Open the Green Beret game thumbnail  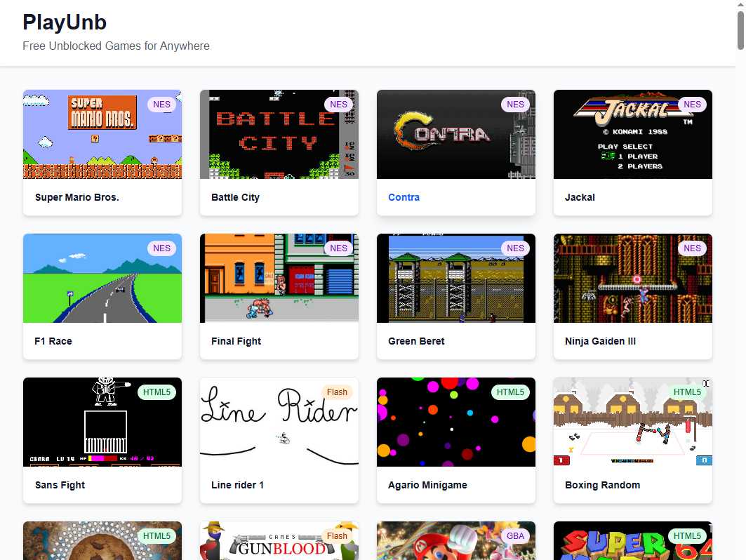(455, 278)
